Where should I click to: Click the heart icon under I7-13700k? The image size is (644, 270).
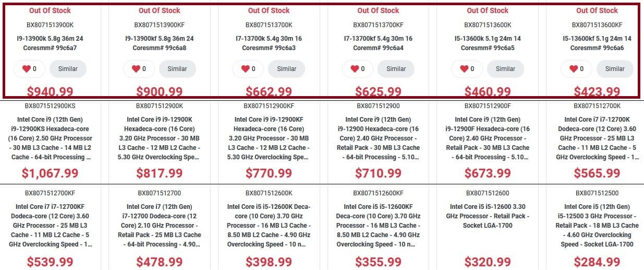(246, 69)
